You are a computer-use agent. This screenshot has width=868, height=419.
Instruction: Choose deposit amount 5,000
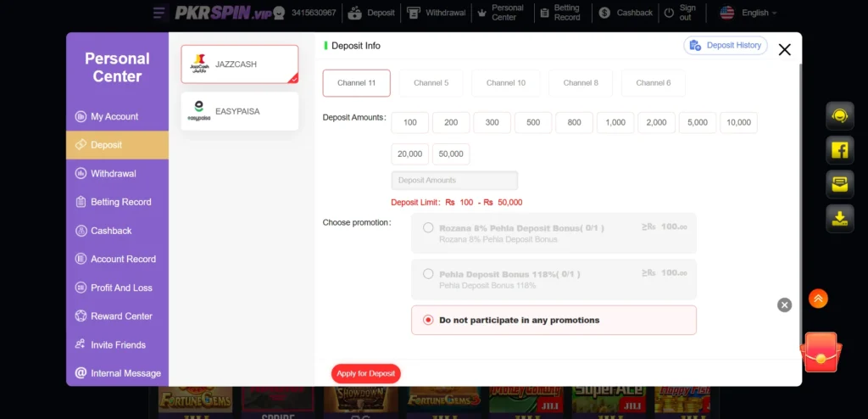(698, 122)
